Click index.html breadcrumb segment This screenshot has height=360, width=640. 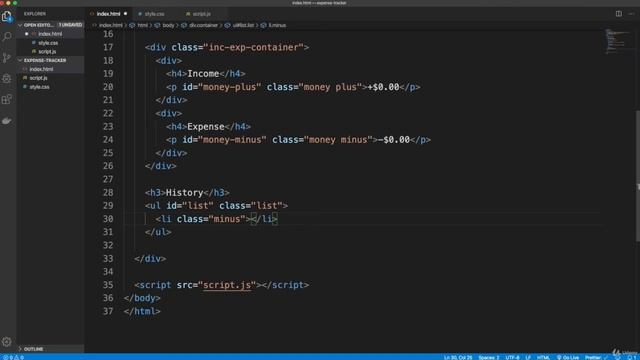[110, 25]
